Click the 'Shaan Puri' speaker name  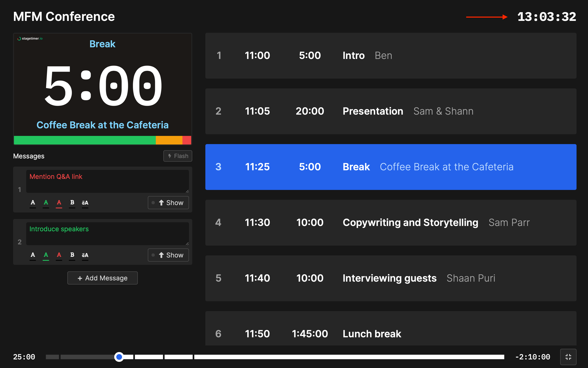pos(471,278)
